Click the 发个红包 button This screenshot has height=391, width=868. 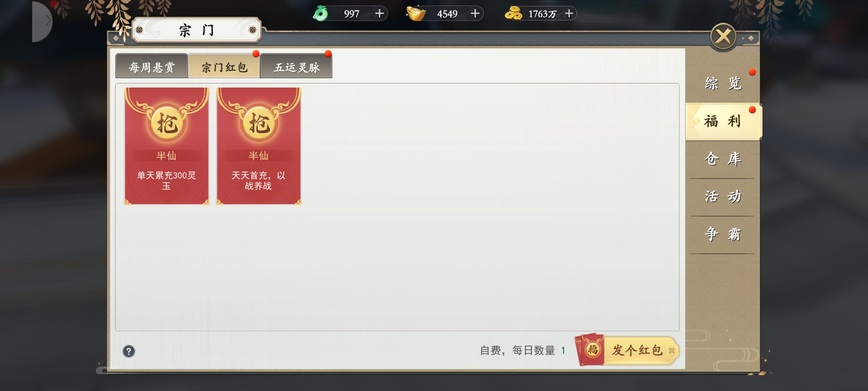click(x=627, y=350)
